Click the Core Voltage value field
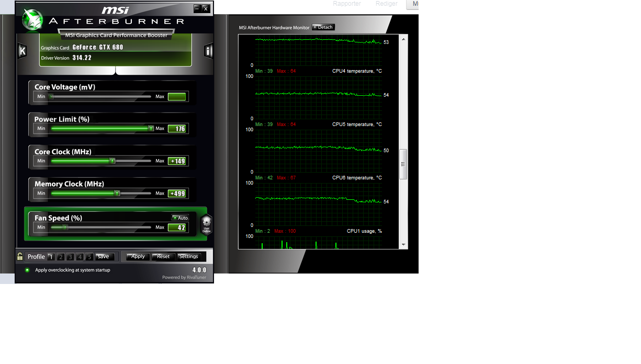Image resolution: width=641 pixels, height=364 pixels. click(177, 97)
